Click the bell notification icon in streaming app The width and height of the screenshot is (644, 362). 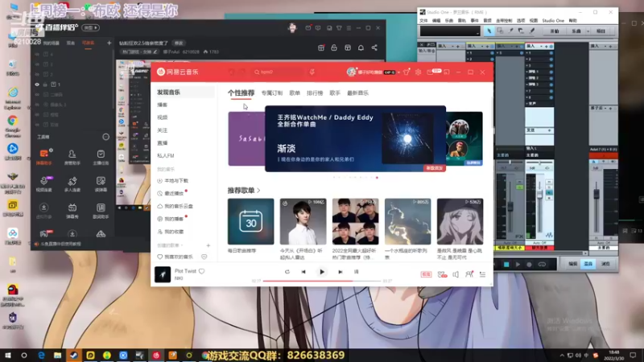click(361, 47)
